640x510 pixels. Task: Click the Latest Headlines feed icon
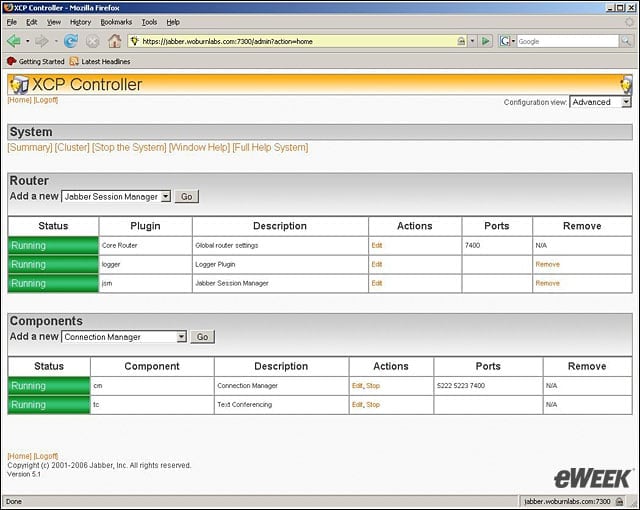click(74, 61)
